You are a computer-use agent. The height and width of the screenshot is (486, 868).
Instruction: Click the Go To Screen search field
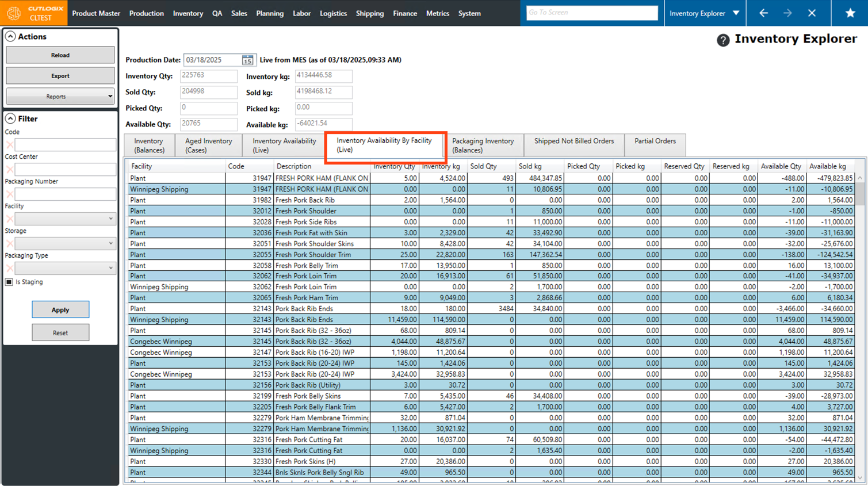[x=591, y=13]
